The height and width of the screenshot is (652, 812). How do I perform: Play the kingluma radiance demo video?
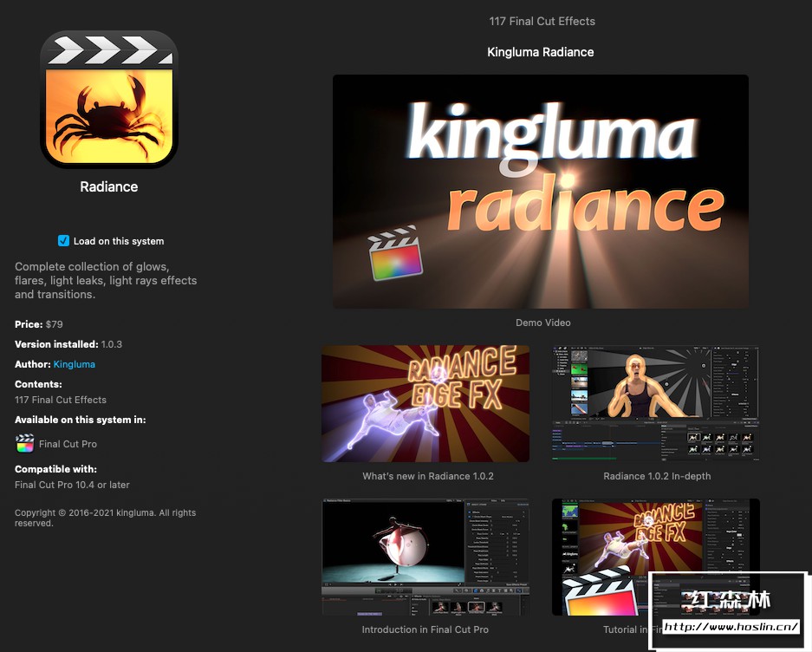(x=541, y=192)
